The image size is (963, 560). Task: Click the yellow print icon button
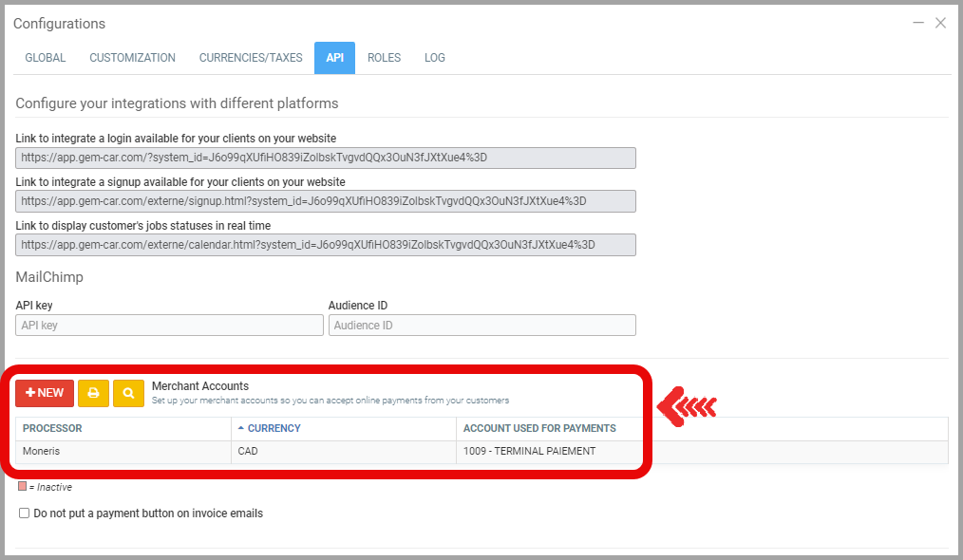pyautogui.click(x=93, y=393)
